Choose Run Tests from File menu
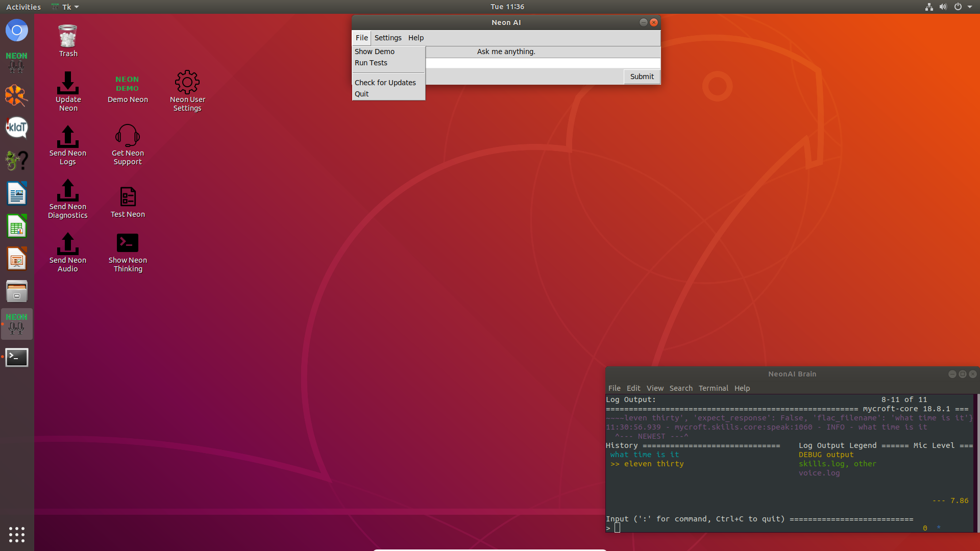Viewport: 980px width, 551px height. [x=388, y=63]
